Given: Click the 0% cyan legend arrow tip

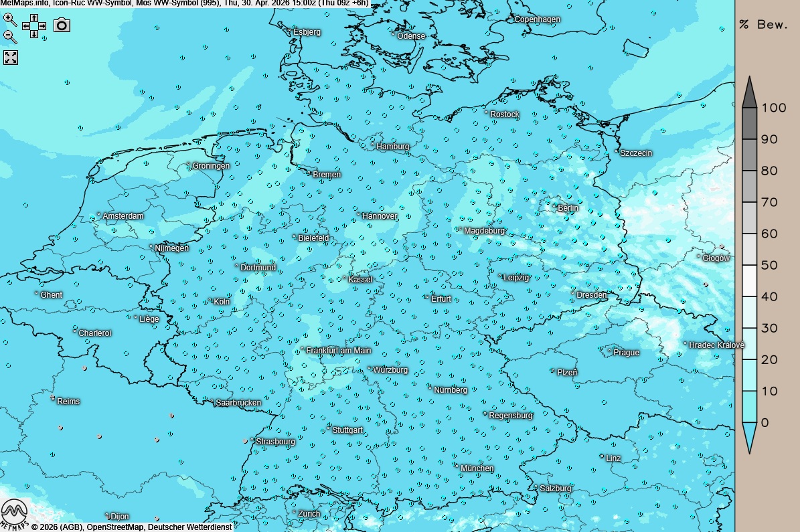Looking at the screenshot, I should pyautogui.click(x=750, y=438).
